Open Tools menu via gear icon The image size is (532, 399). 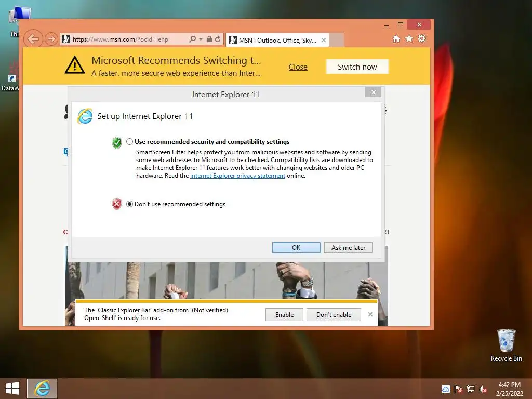pyautogui.click(x=422, y=38)
